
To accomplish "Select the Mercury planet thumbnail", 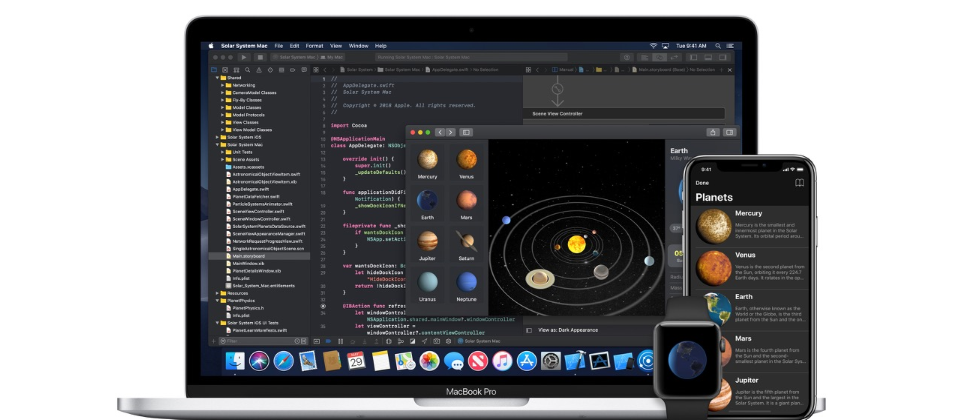I will coord(427,160).
